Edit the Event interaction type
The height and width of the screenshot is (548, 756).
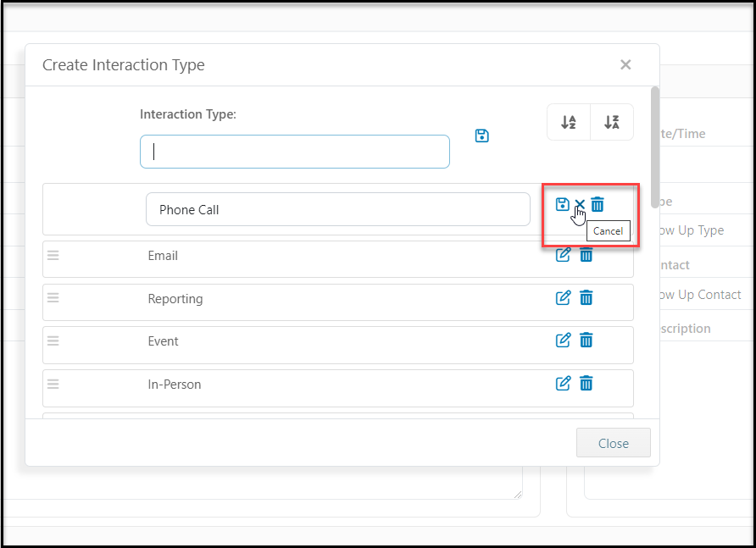[x=563, y=340]
